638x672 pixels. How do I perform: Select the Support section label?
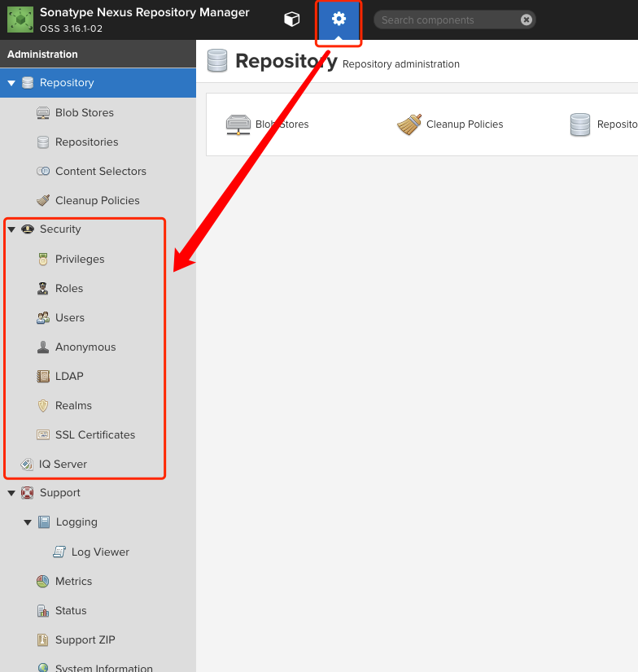60,493
